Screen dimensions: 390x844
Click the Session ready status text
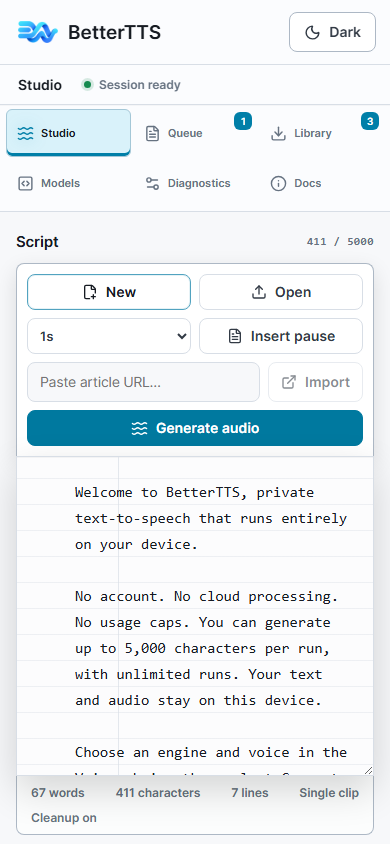point(140,85)
